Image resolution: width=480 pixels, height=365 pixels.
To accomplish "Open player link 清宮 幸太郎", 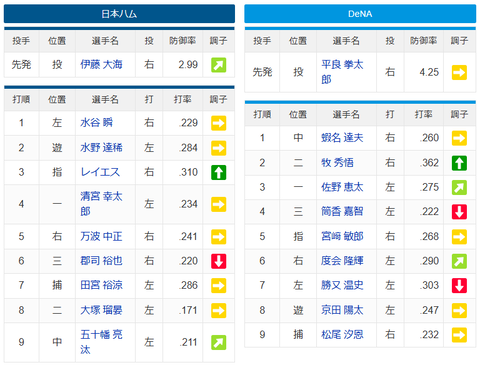I will (101, 204).
